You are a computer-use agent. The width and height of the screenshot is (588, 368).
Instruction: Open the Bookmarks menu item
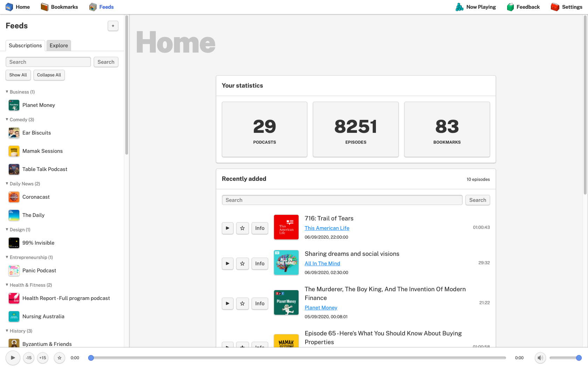pos(59,7)
